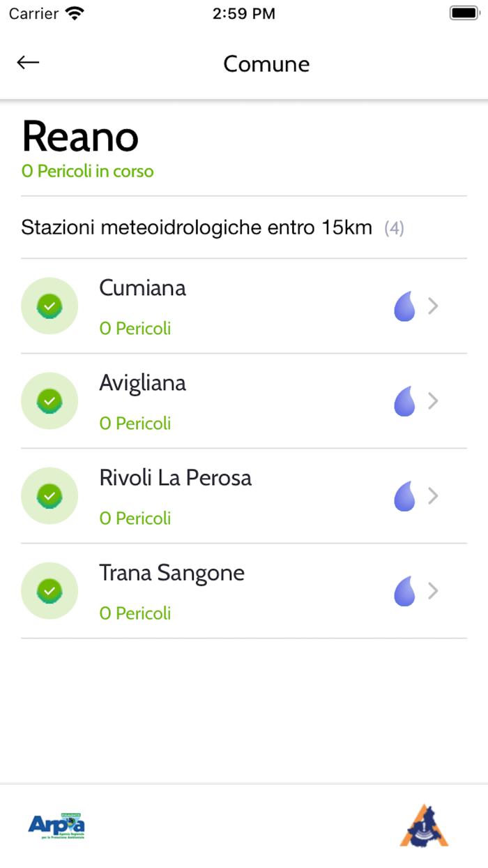Screen dimensions: 488x868
Task: Expand details for the Cumiana station
Action: click(x=433, y=306)
